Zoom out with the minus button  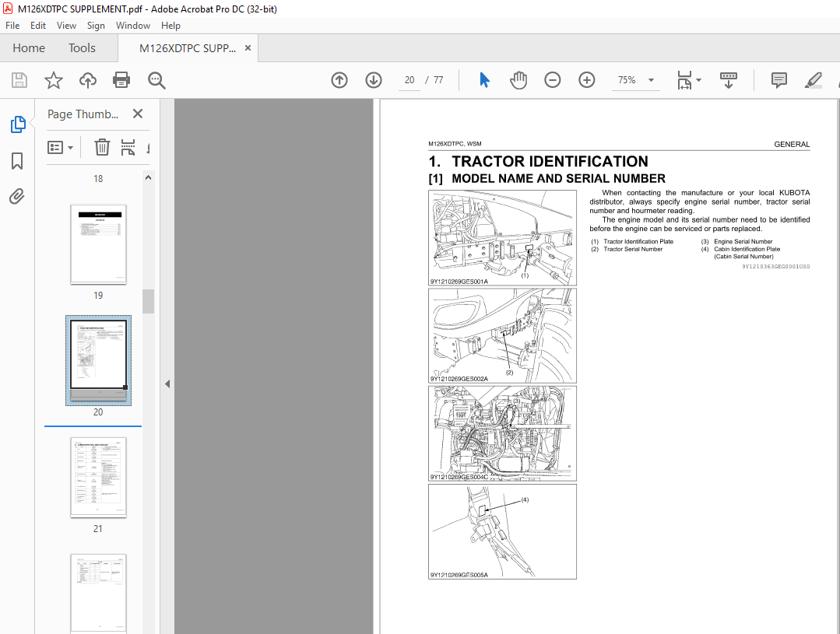[x=552, y=80]
